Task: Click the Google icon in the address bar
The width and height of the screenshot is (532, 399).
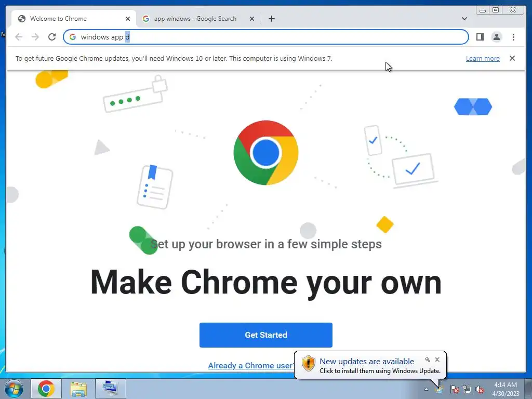Action: (73, 37)
